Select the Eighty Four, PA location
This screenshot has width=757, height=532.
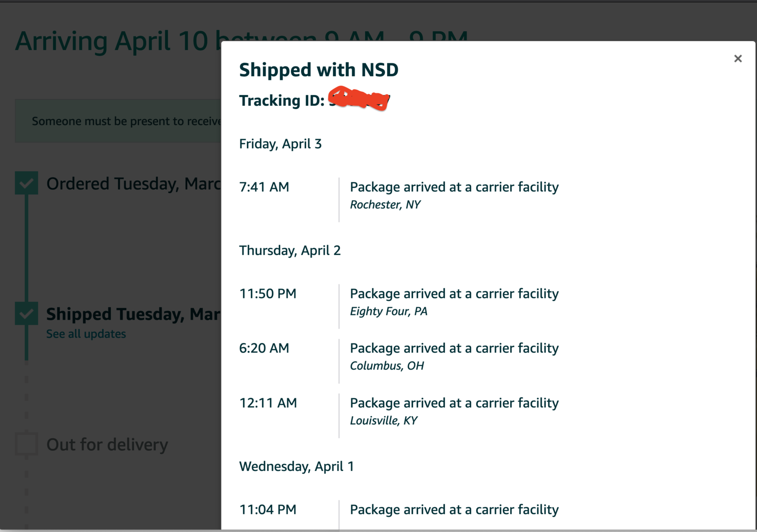pos(388,311)
